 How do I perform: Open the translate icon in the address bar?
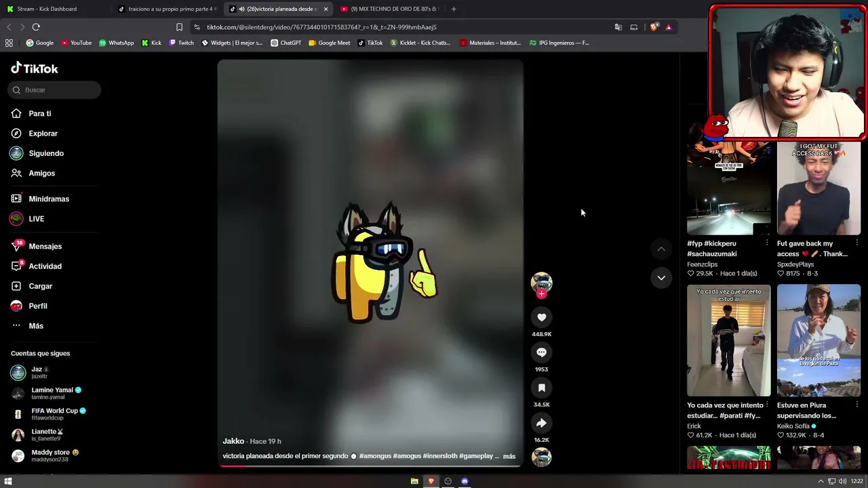(618, 27)
